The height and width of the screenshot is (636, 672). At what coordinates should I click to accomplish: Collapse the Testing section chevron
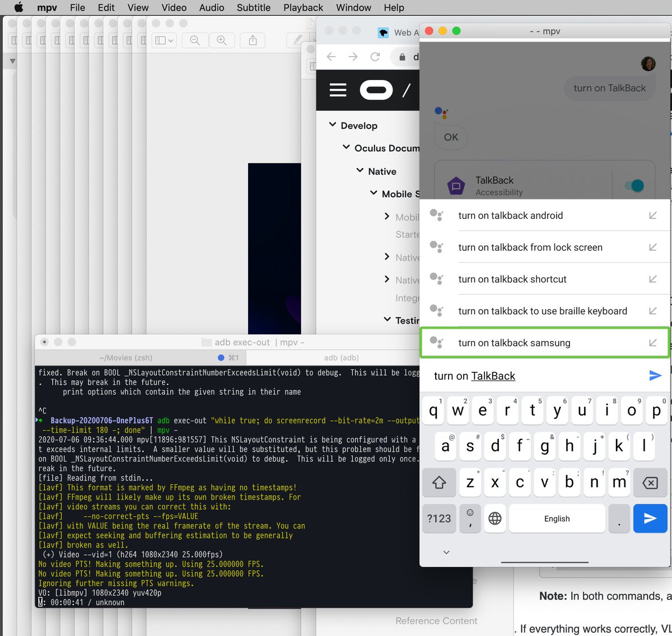387,319
